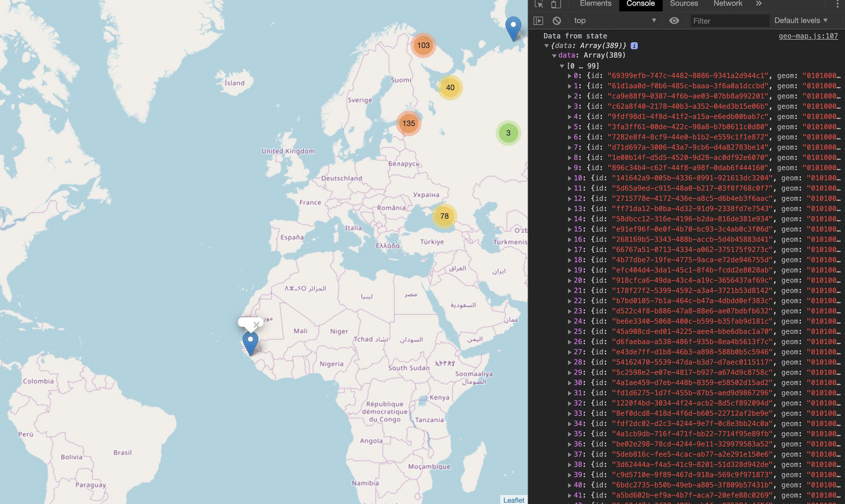Expand array item 5 with id 3fa3ff61
The image size is (845, 504).
570,127
